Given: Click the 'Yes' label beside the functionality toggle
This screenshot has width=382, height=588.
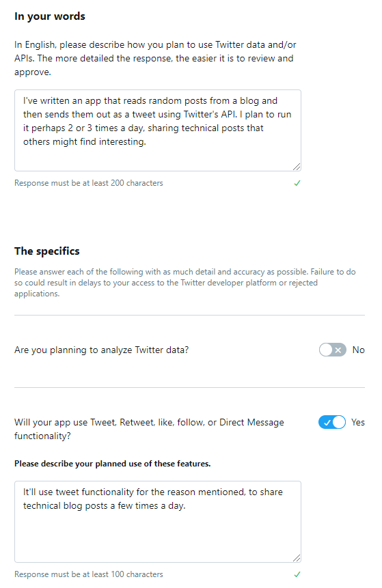Looking at the screenshot, I should 358,422.
